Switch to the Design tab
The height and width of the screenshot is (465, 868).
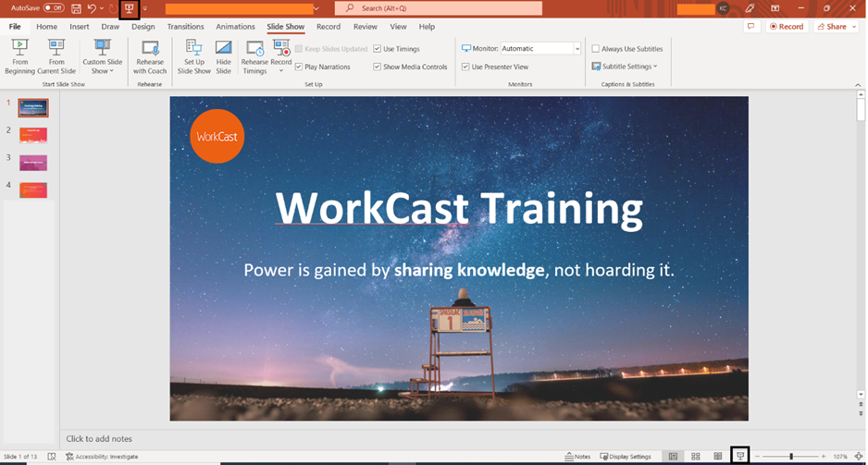pyautogui.click(x=143, y=27)
